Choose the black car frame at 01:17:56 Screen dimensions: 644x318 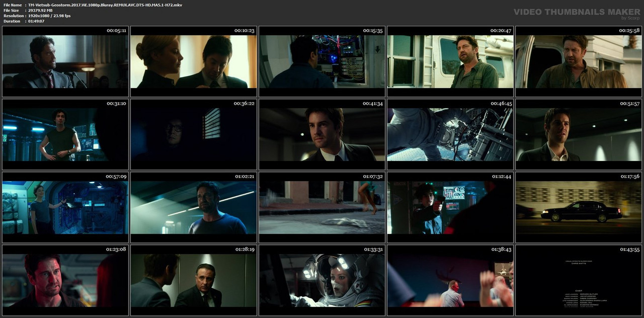coord(579,207)
